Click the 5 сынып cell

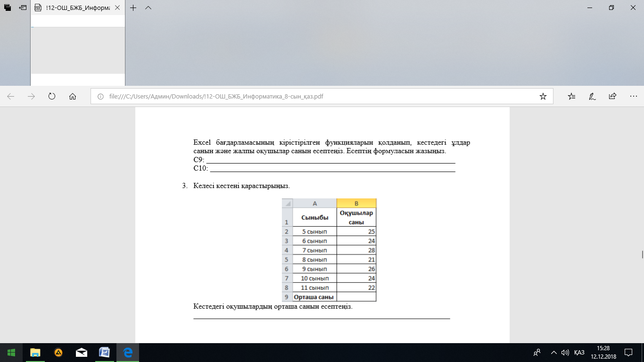click(314, 231)
